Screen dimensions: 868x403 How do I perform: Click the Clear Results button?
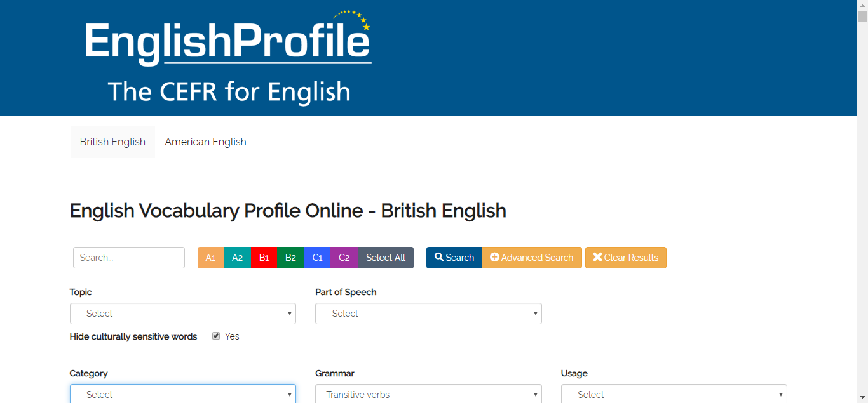click(626, 258)
